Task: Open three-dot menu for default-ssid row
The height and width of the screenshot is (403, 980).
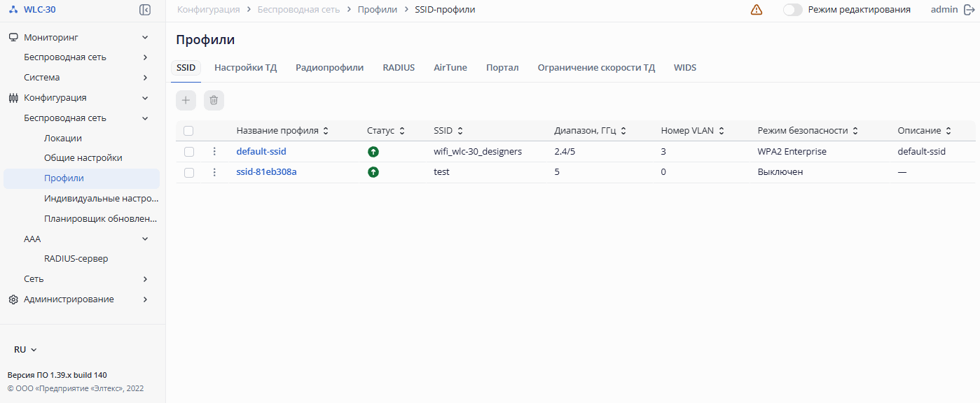Action: click(214, 151)
